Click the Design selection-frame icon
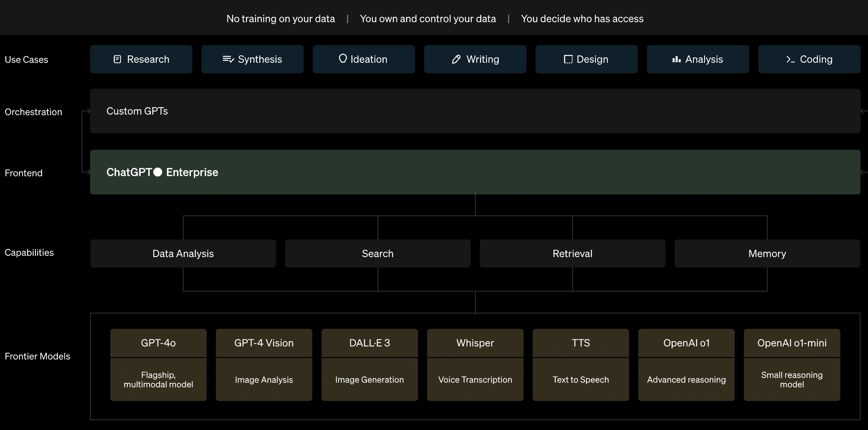Screen dimensions: 868x430 (568, 59)
